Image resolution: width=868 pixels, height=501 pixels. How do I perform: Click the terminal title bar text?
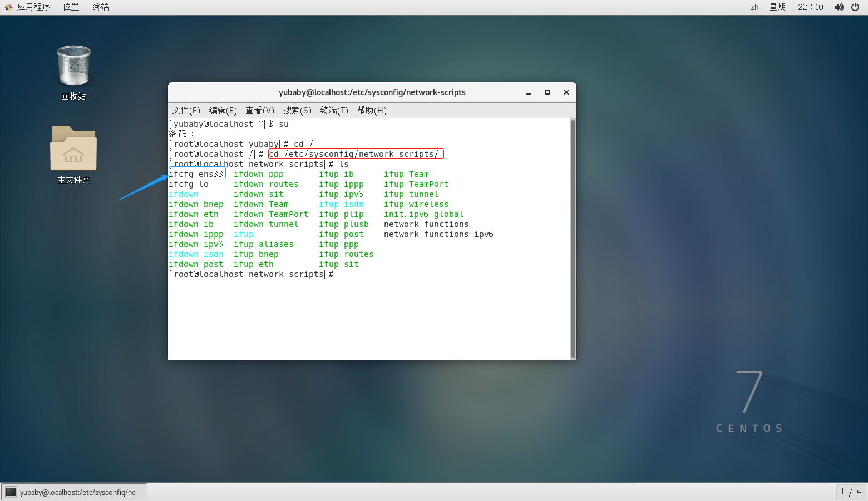point(372,92)
